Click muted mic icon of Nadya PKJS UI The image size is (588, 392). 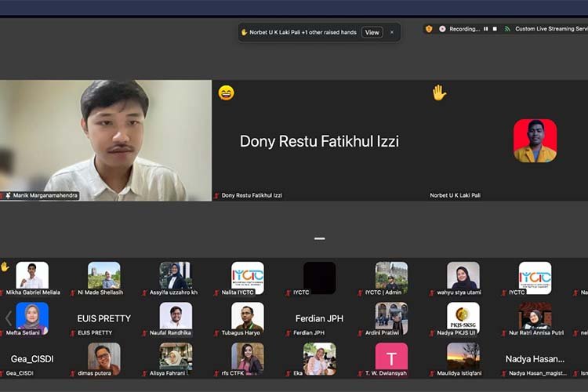tap(432, 333)
